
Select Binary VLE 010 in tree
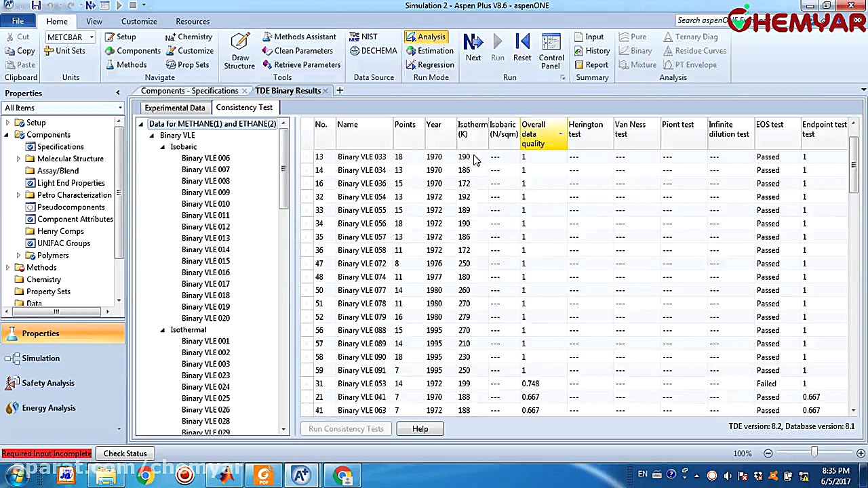click(205, 204)
